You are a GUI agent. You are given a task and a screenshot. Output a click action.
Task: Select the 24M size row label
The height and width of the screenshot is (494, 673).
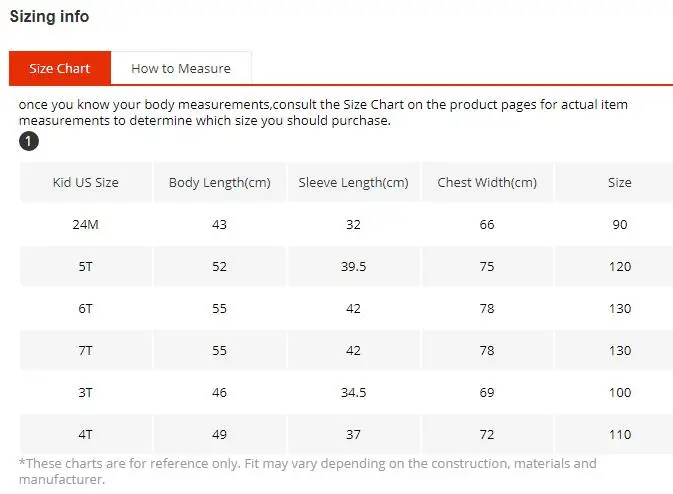pos(86,224)
